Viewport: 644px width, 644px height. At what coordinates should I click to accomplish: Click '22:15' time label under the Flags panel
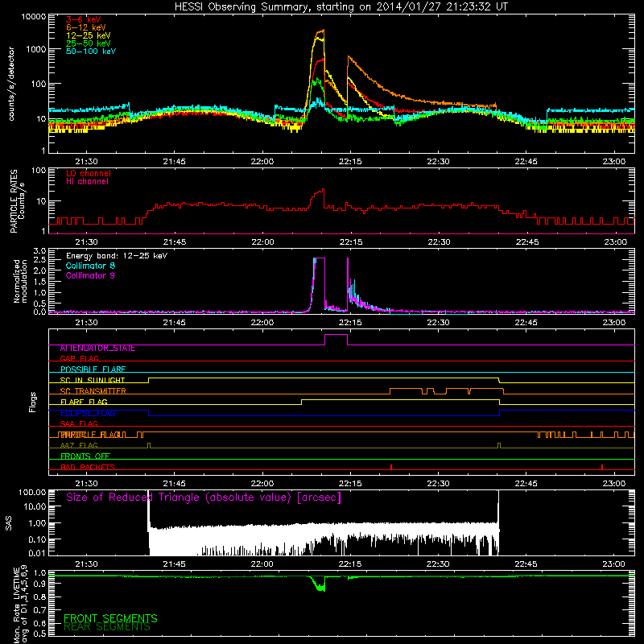pos(350,484)
